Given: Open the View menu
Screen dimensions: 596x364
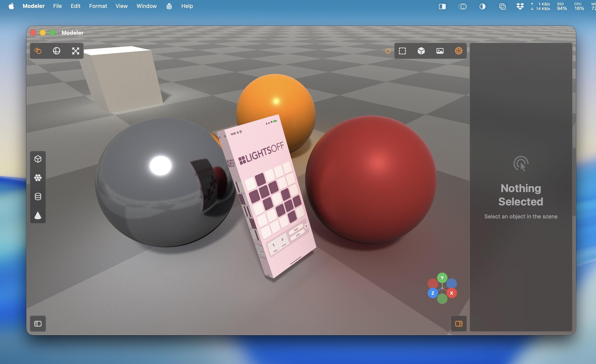Looking at the screenshot, I should (121, 6).
